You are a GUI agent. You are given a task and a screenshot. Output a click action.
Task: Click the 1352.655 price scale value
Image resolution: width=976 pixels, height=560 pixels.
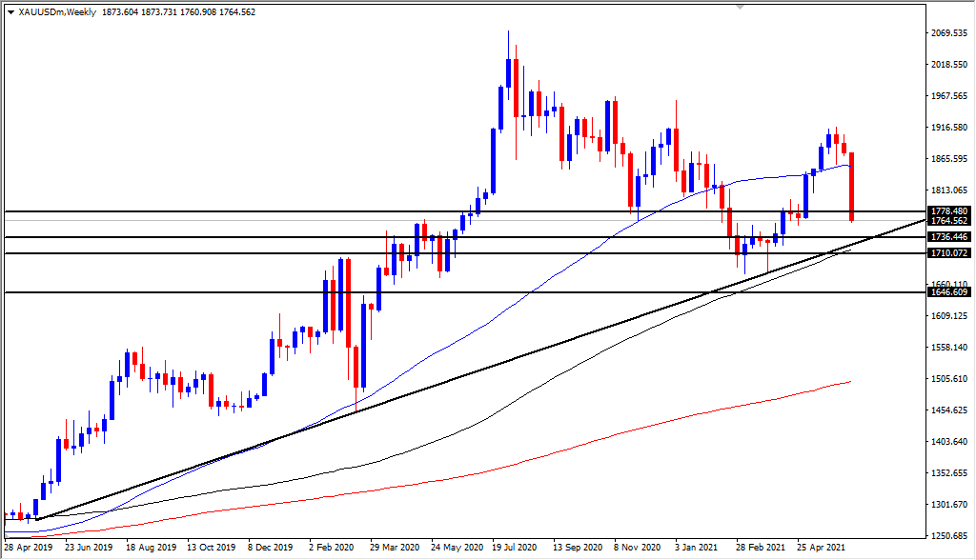tap(949, 473)
